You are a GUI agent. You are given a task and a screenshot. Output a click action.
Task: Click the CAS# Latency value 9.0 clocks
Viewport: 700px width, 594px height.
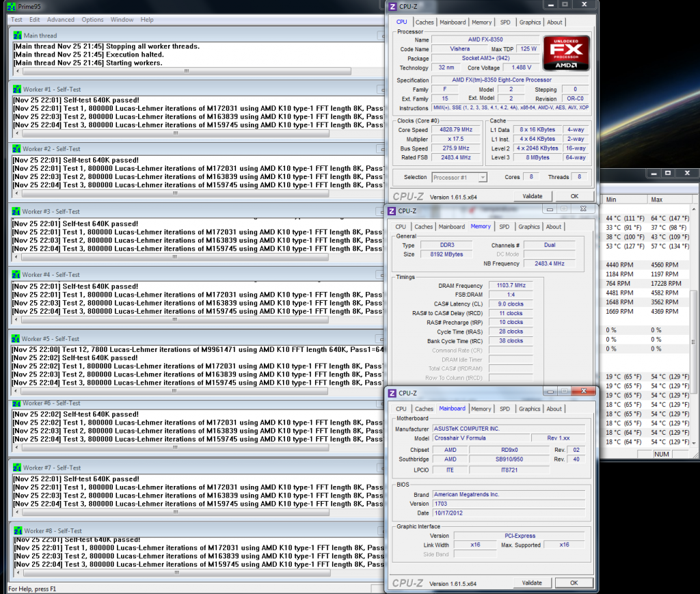(x=511, y=304)
